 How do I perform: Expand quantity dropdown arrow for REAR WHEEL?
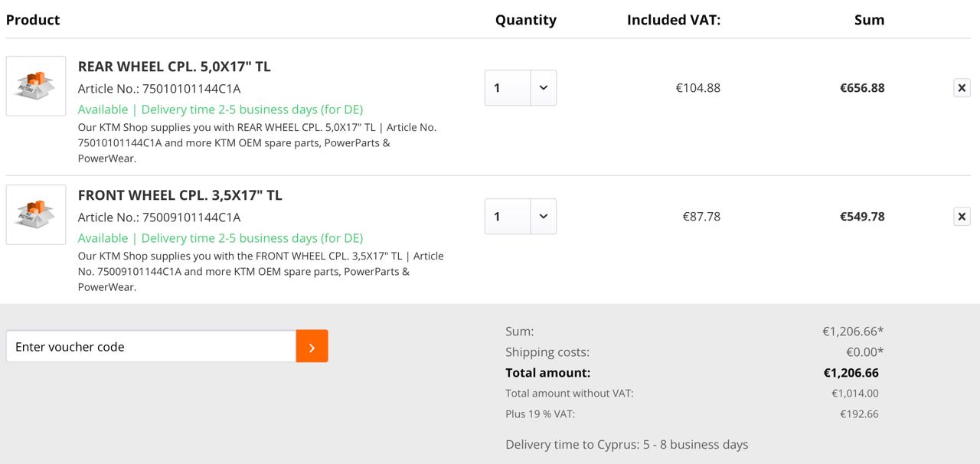coord(544,88)
